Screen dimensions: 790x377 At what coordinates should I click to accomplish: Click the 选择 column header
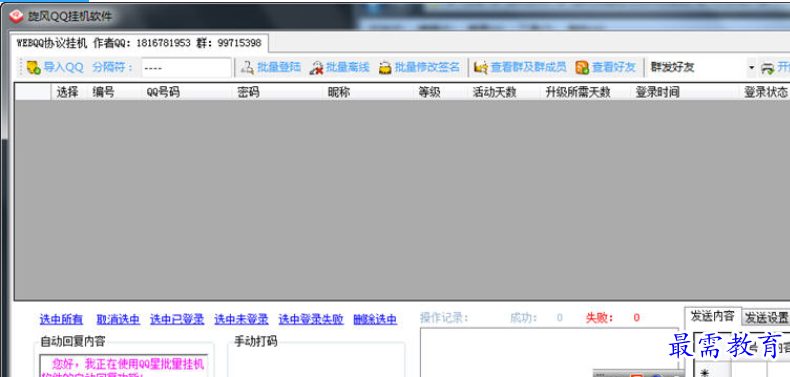point(68,92)
